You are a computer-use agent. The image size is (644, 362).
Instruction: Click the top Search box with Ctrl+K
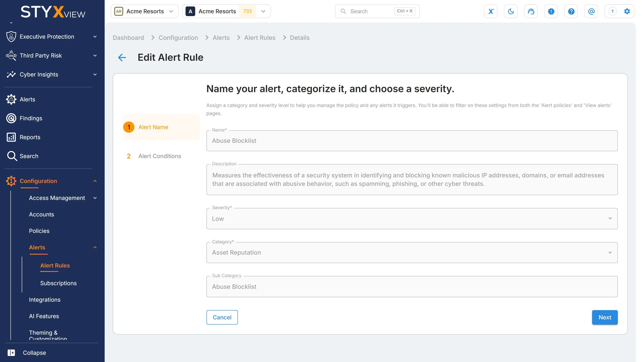(x=377, y=11)
